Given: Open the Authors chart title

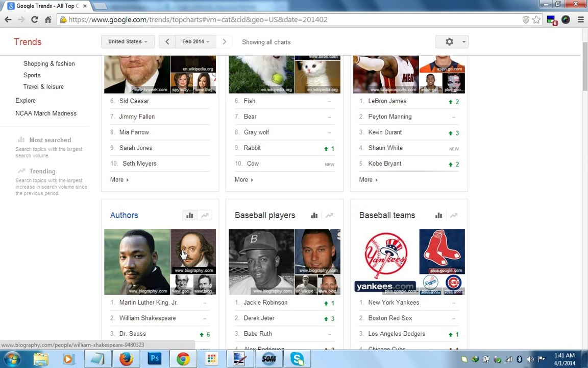Looking at the screenshot, I should pos(124,215).
